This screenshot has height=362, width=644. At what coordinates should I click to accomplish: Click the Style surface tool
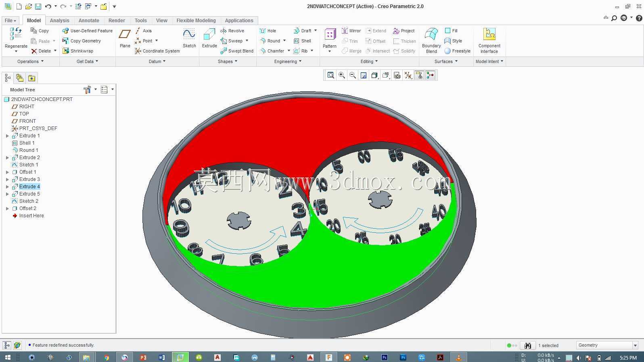(453, 41)
